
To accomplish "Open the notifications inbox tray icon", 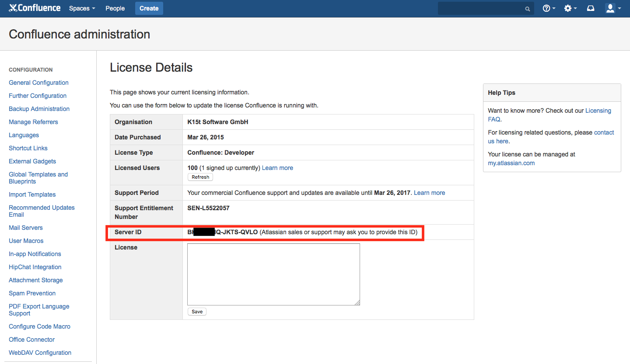I will (x=591, y=8).
